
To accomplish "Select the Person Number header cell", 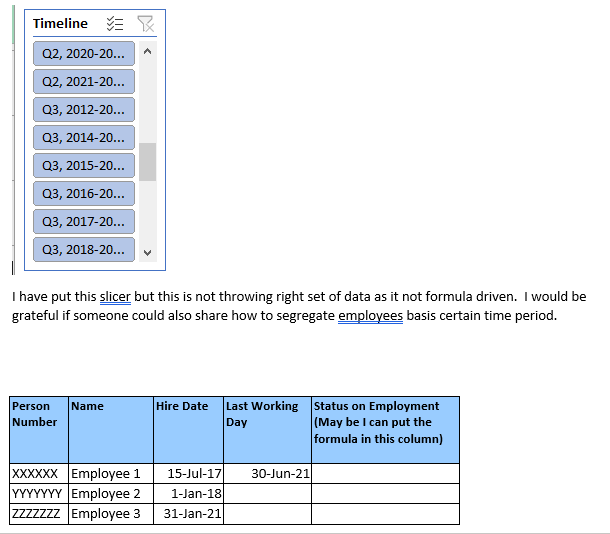I will 39,430.
